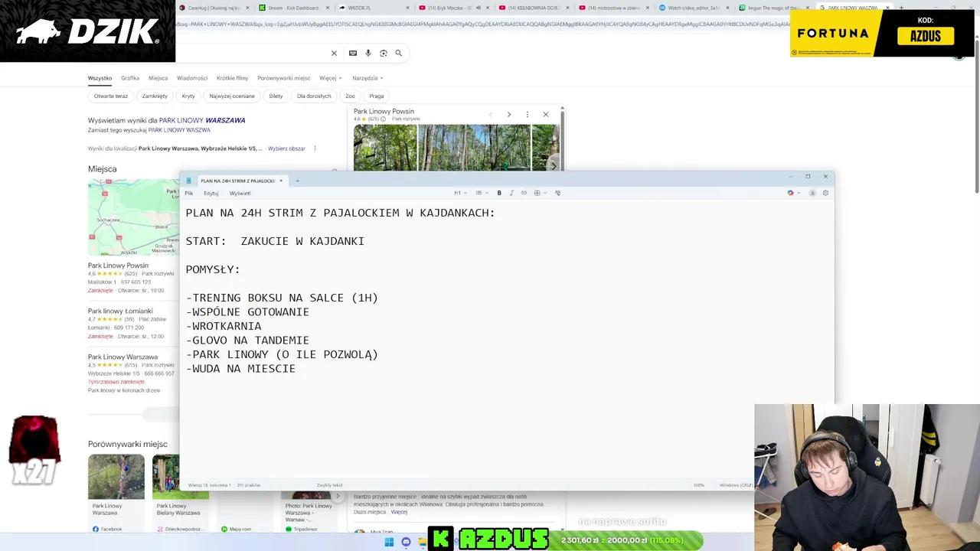The image size is (980, 551).
Task: Click the 100% zoom level in Notepad status bar
Action: coord(699,485)
